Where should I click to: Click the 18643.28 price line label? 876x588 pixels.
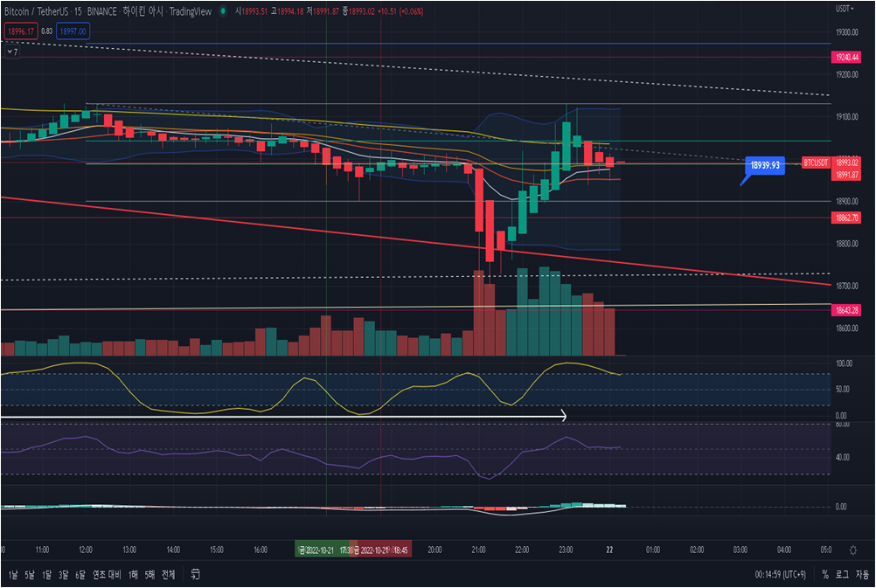847,310
